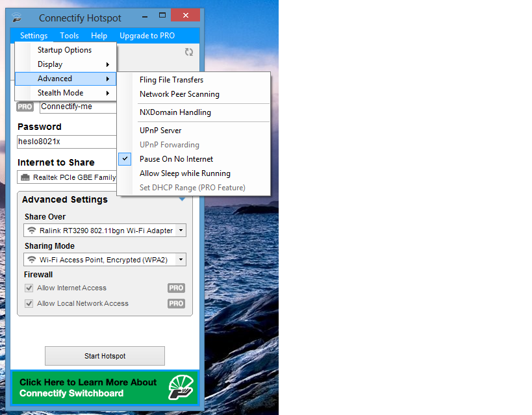Uncheck Pause On No Internet option

click(x=176, y=159)
